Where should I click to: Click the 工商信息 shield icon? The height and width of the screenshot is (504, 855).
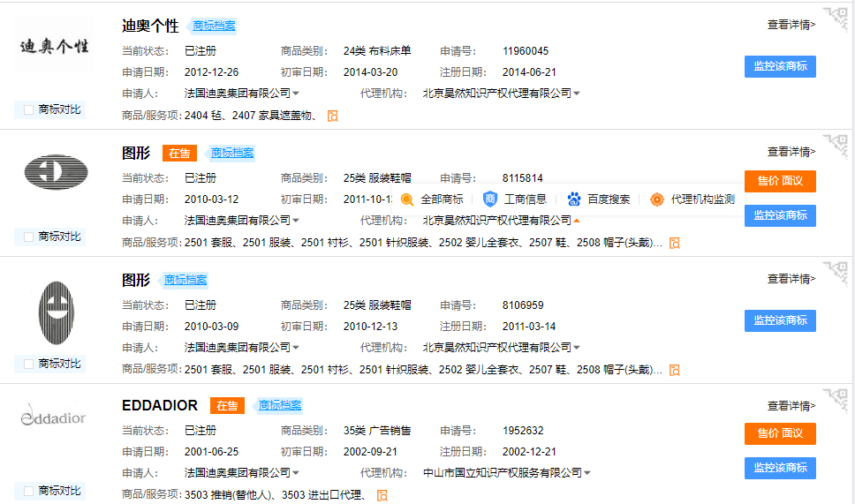489,199
